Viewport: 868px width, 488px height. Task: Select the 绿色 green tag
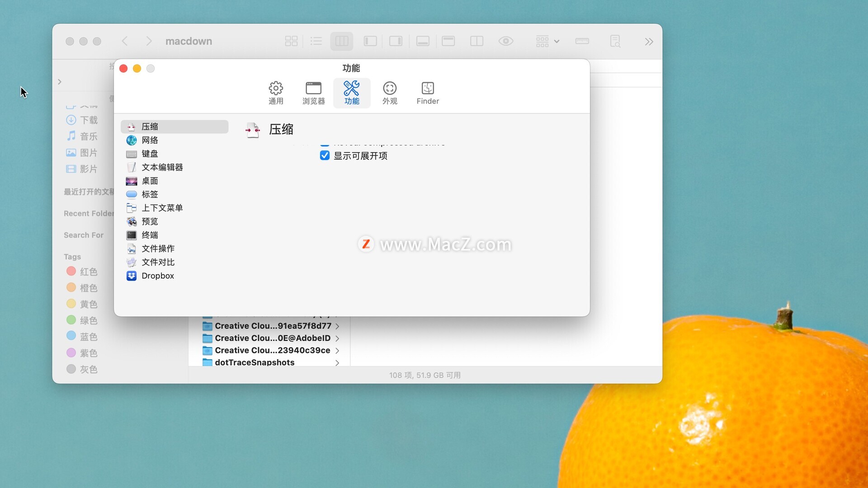click(x=82, y=320)
